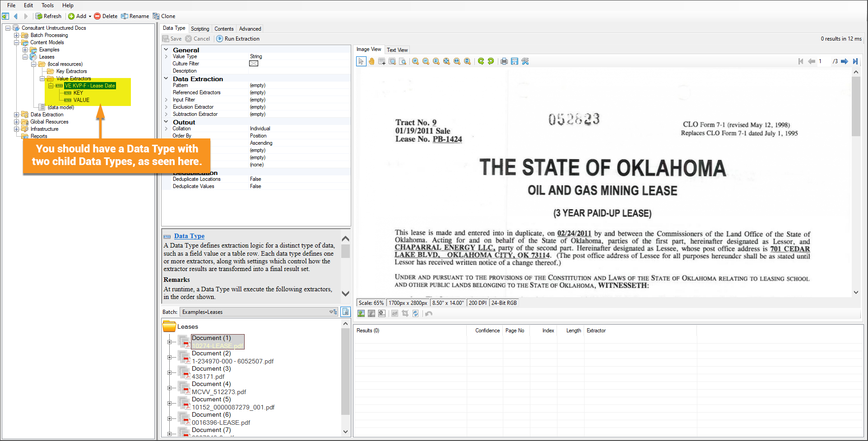Show the color image display mode
The height and width of the screenshot is (441, 868).
click(361, 313)
